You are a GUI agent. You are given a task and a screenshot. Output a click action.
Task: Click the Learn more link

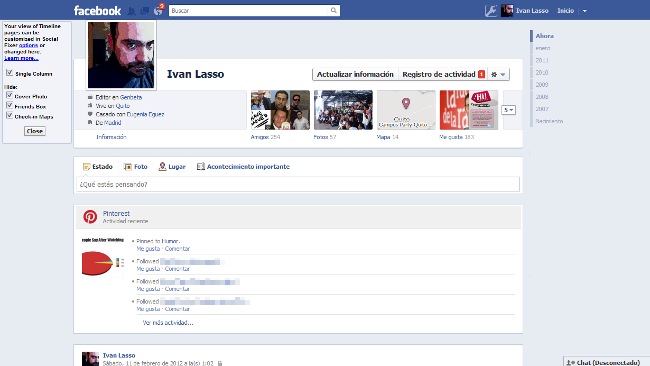pyautogui.click(x=21, y=58)
